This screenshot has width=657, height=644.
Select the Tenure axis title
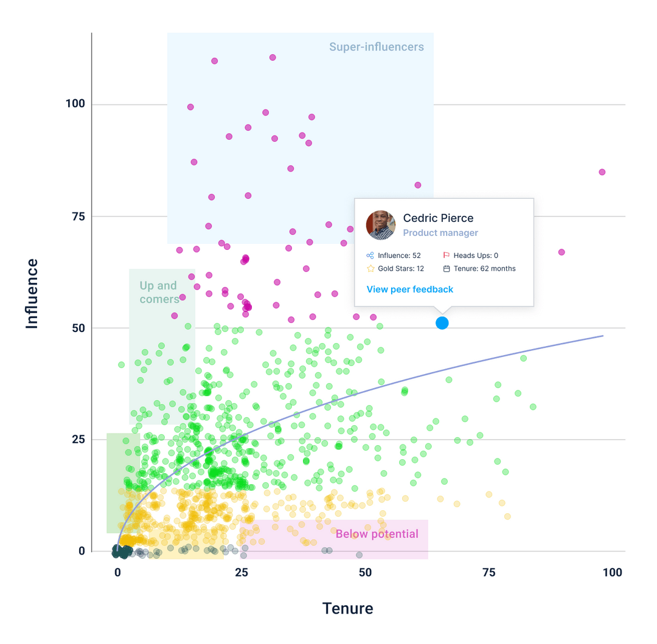348,608
